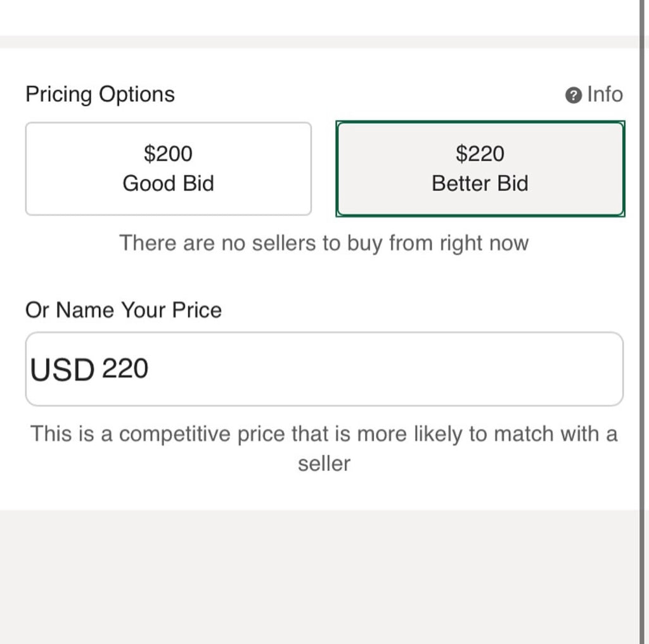The height and width of the screenshot is (644, 649).
Task: Click the no sellers available message
Action: (324, 243)
